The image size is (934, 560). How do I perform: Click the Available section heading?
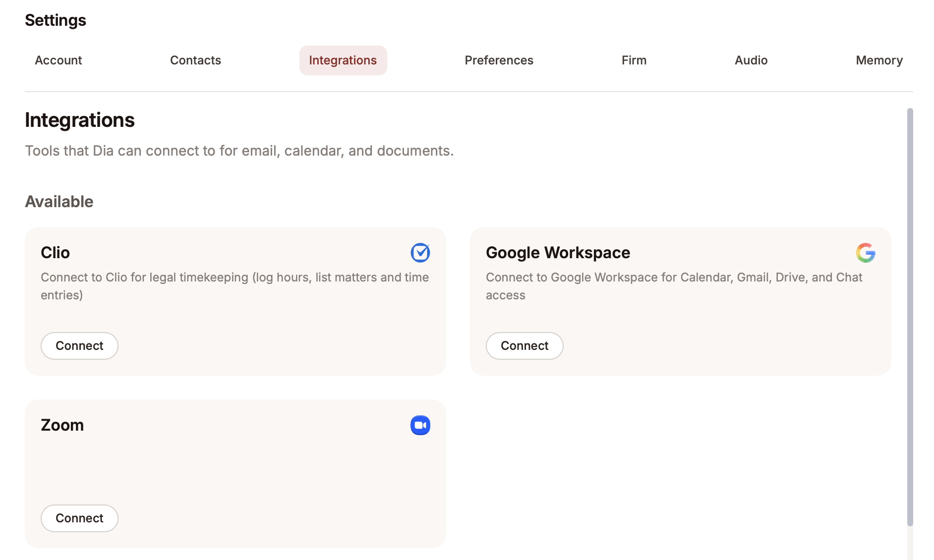59,202
